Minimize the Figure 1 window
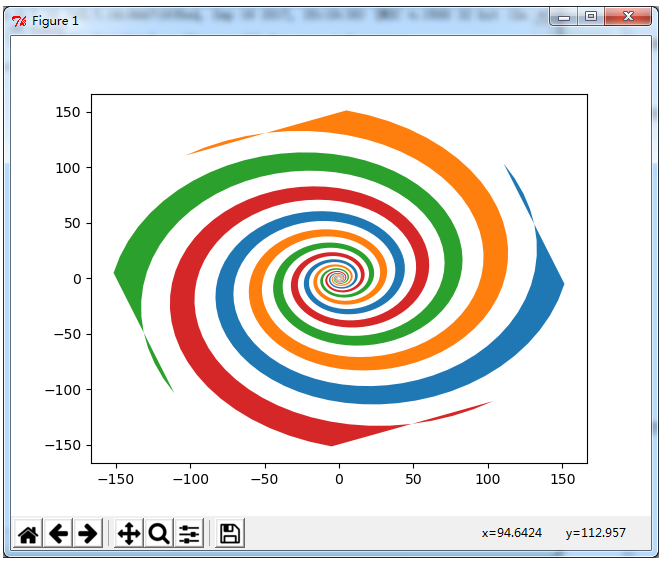The height and width of the screenshot is (565, 666). 564,17
